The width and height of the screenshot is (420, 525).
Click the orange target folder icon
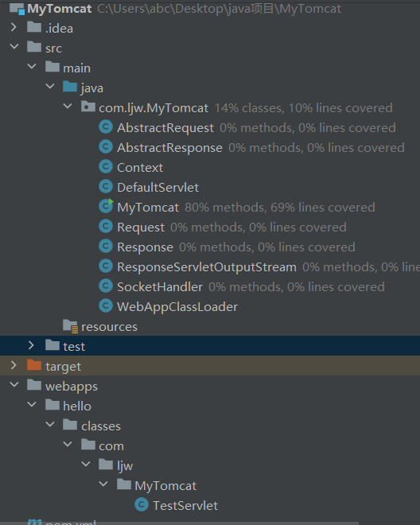[34, 365]
